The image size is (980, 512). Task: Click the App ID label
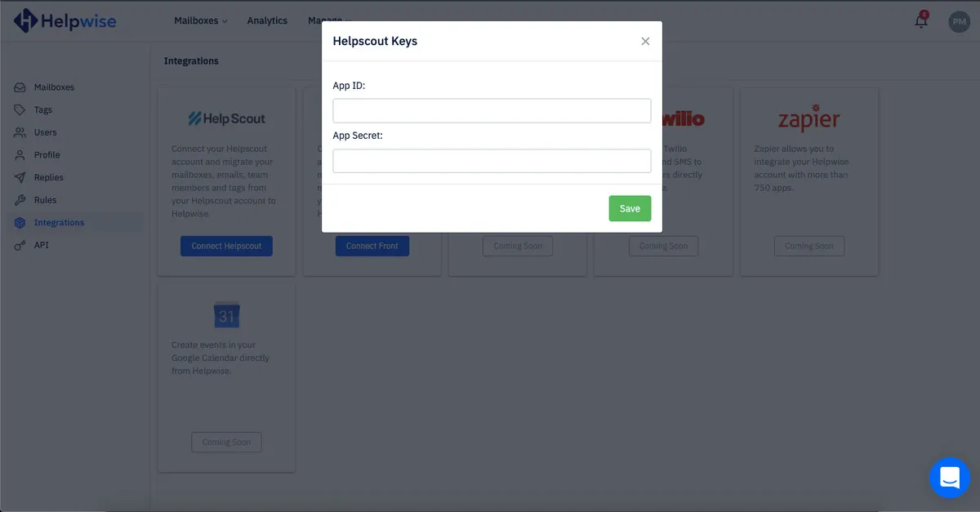tap(349, 85)
